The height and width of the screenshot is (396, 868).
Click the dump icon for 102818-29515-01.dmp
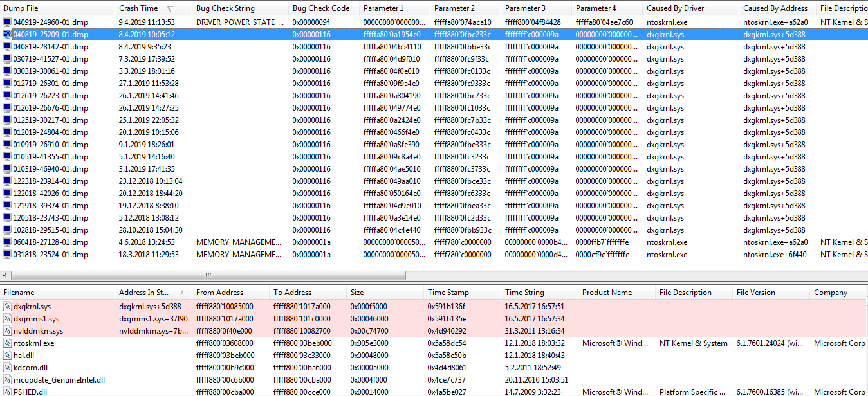pos(7,230)
